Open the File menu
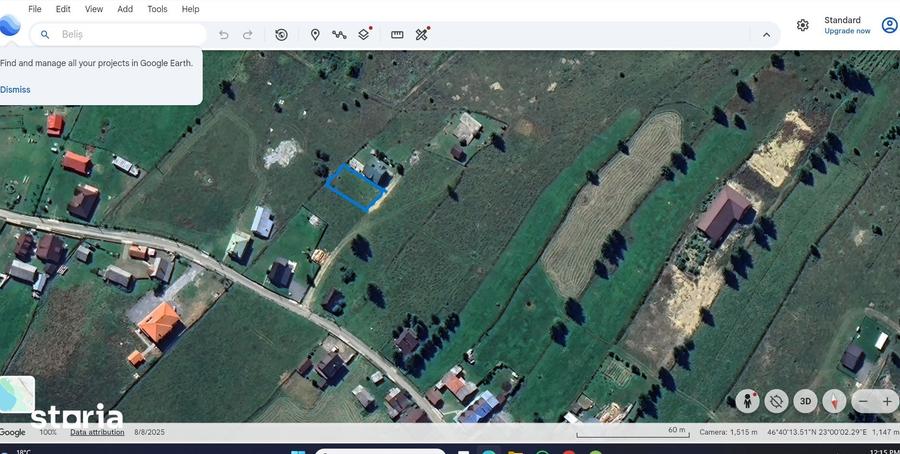The image size is (900, 454). pos(34,9)
